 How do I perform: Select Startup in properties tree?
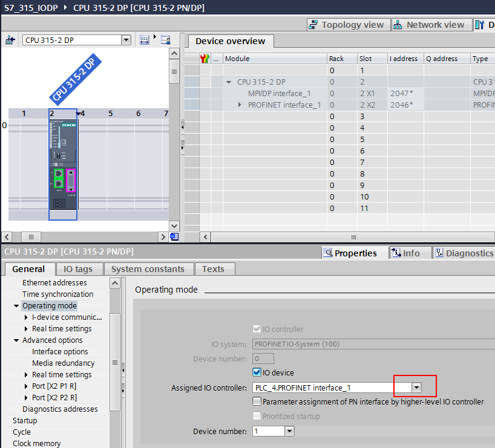pos(25,421)
